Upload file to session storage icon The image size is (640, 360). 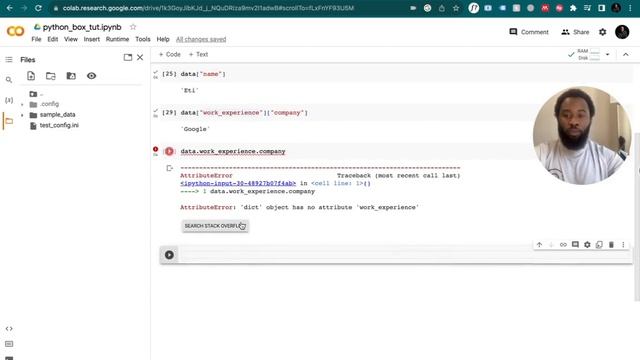tap(31, 76)
